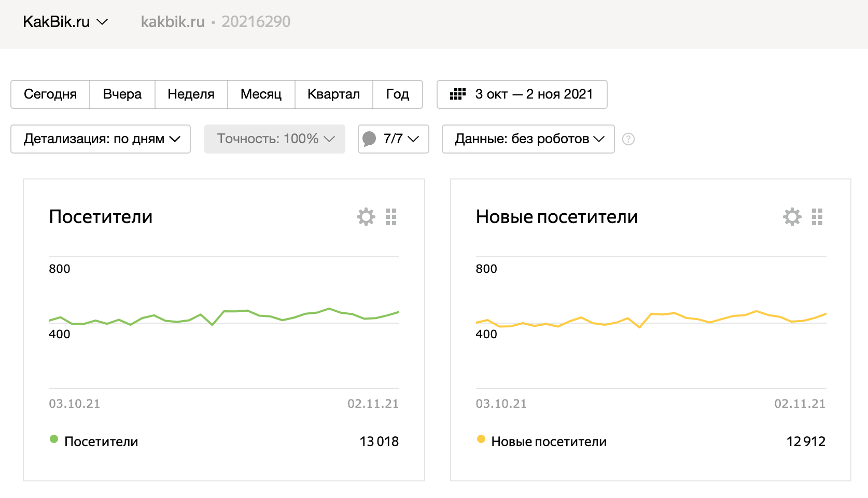
Task: Open the 7/7 dropdown
Action: click(394, 139)
